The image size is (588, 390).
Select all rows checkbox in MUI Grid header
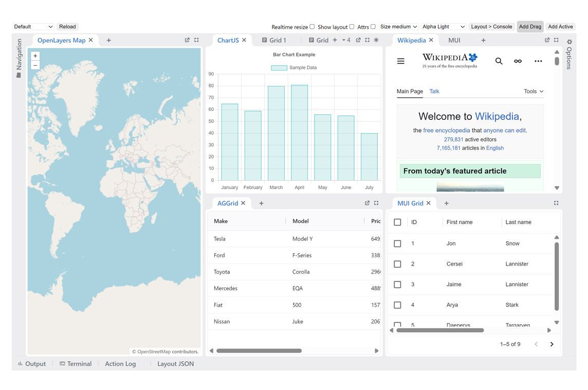click(x=397, y=222)
